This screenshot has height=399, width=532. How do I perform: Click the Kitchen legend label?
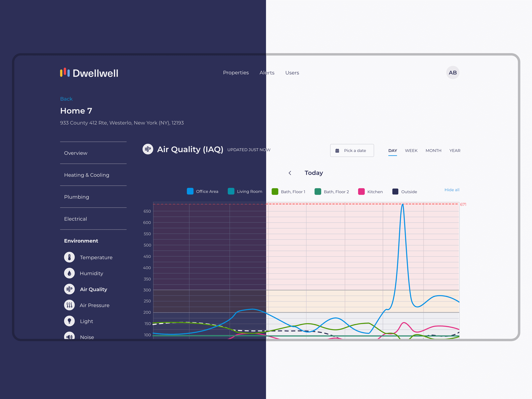pos(375,192)
